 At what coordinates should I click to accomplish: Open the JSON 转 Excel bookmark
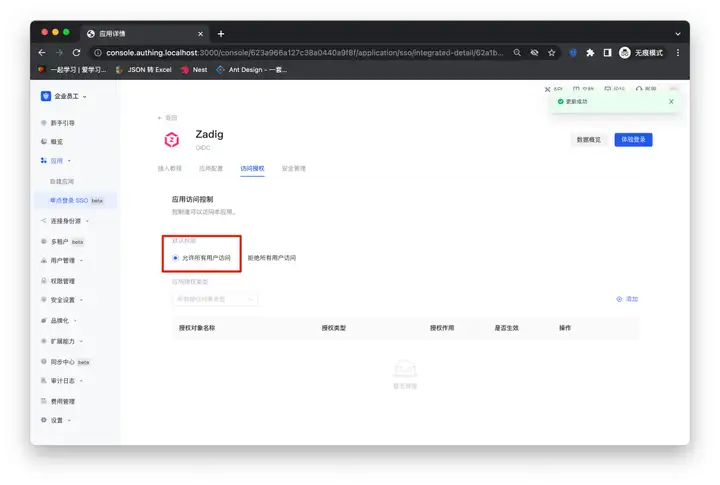coord(144,70)
